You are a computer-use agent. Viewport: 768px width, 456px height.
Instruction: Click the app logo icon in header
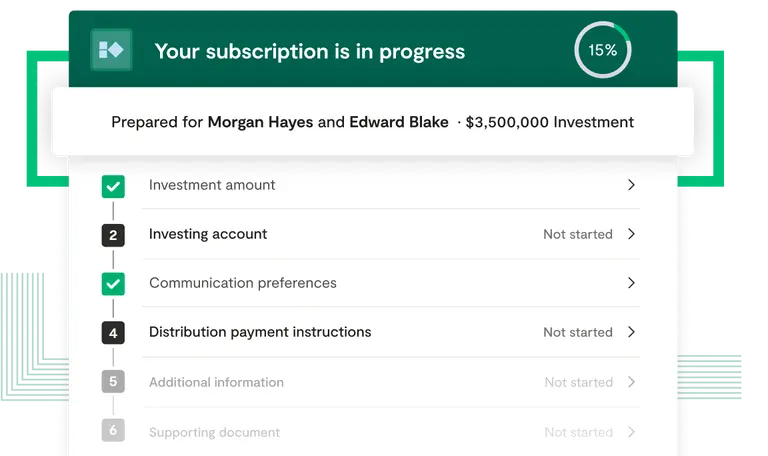[x=111, y=50]
